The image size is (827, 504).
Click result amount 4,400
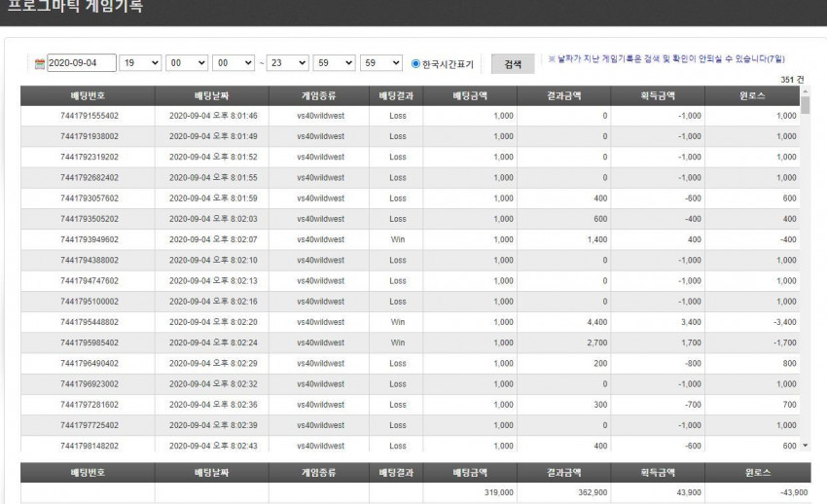597,322
